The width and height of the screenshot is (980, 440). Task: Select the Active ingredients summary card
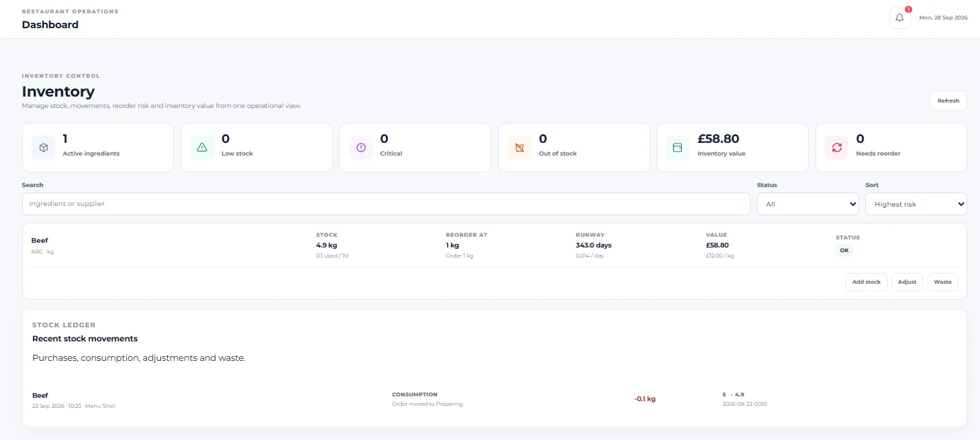point(98,148)
